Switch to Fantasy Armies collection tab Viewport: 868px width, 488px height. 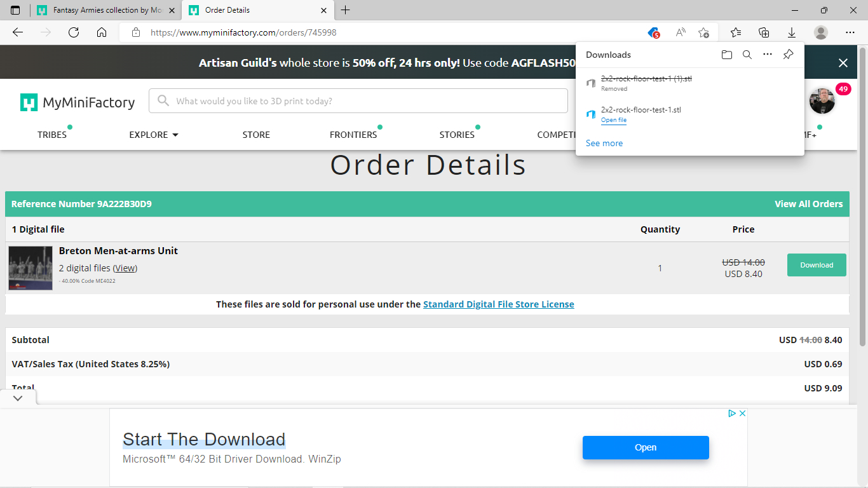(x=105, y=10)
